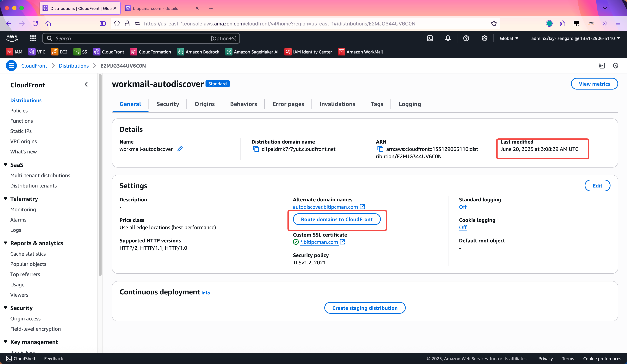Collapse the Security sidebar section
The width and height of the screenshot is (627, 364).
coord(5,308)
